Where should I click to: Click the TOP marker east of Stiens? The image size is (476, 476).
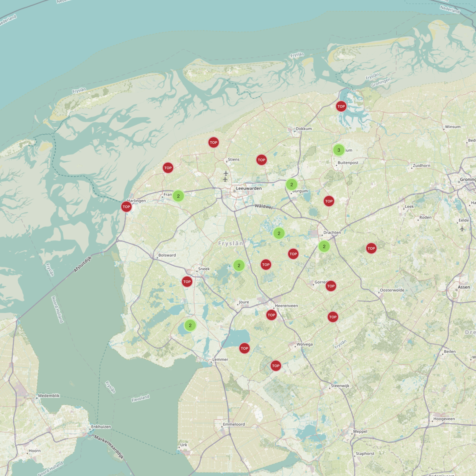[x=261, y=160]
